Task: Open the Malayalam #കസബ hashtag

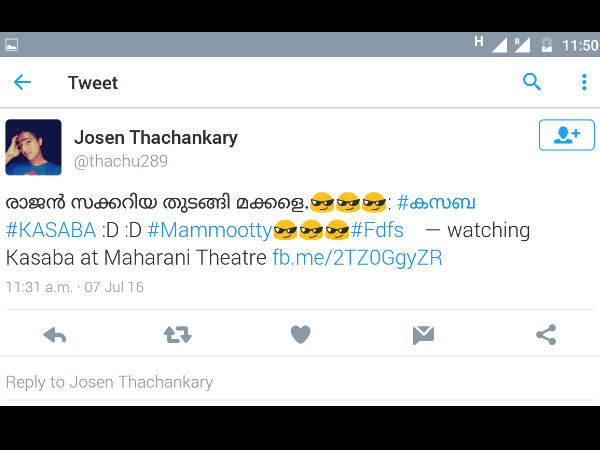Action: point(436,202)
